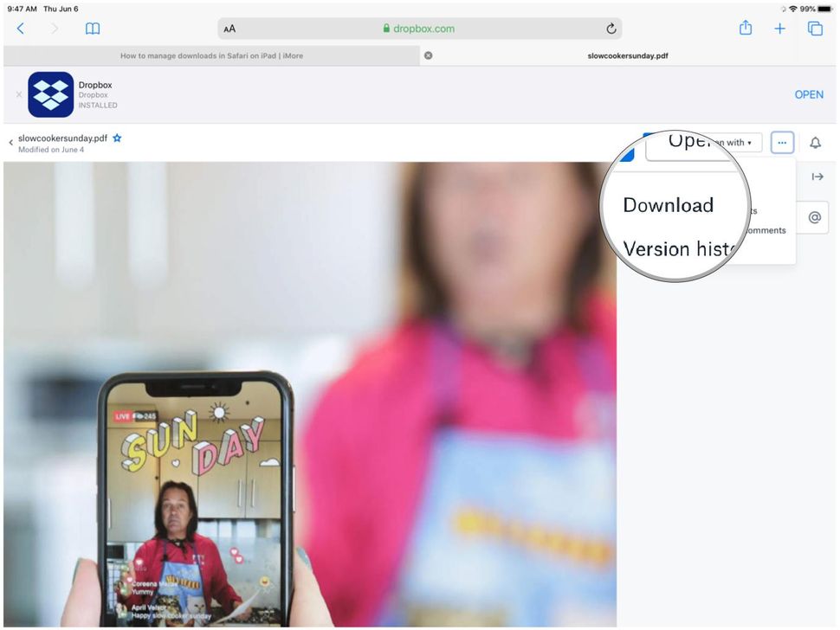The width and height of the screenshot is (840, 630).
Task: Navigate back using Safari's back arrow
Action: point(20,28)
